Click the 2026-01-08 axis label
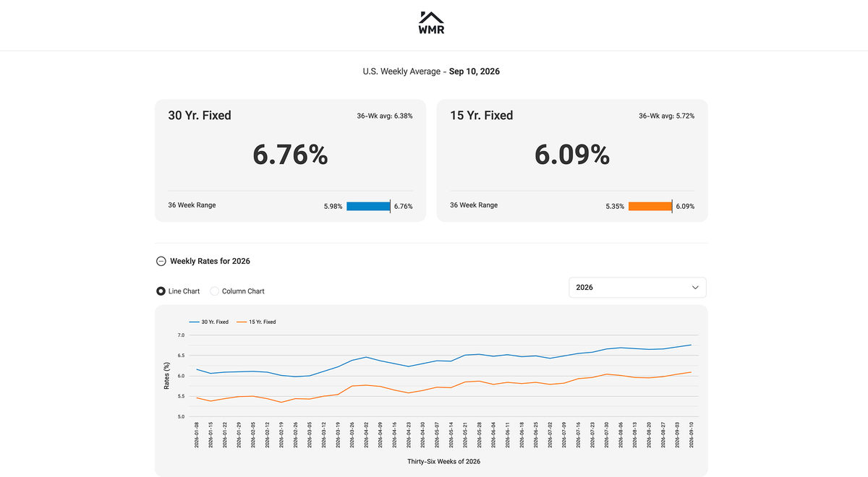868x477 pixels. tap(197, 435)
